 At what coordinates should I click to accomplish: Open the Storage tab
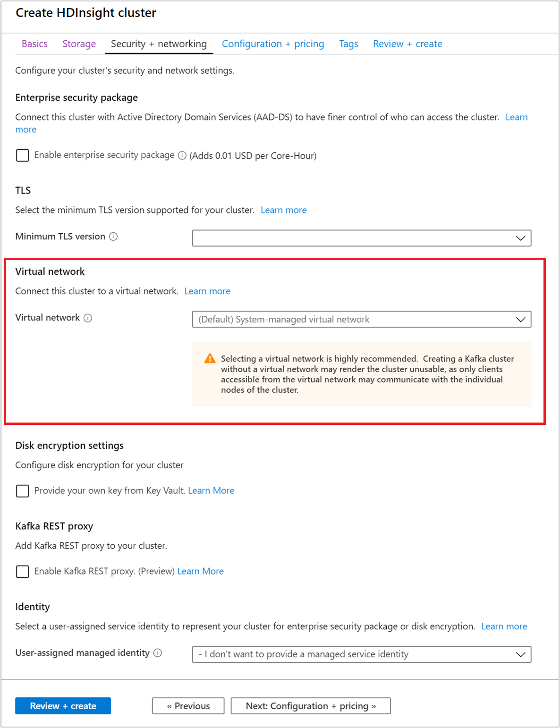click(x=78, y=43)
